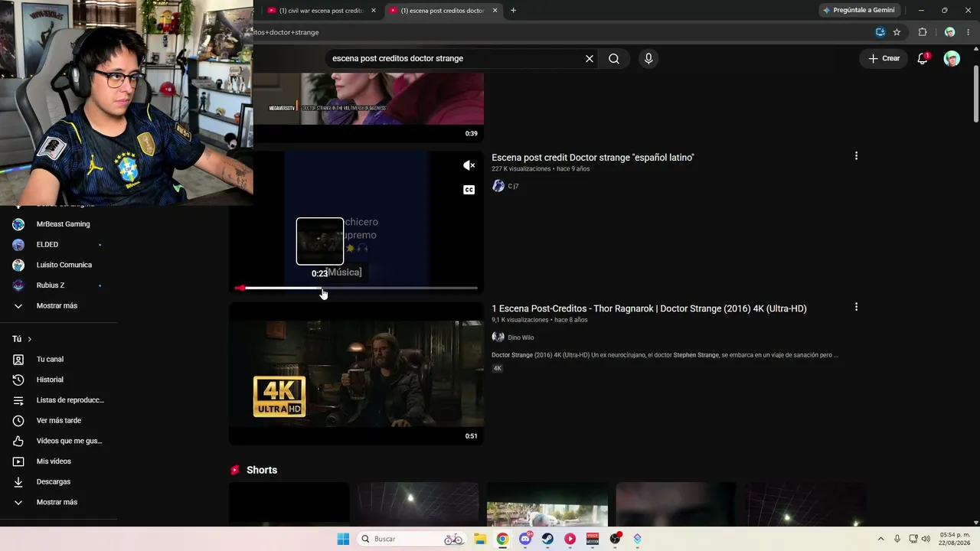This screenshot has height=551, width=980.
Task: Open Historial in sidebar
Action: coord(50,380)
